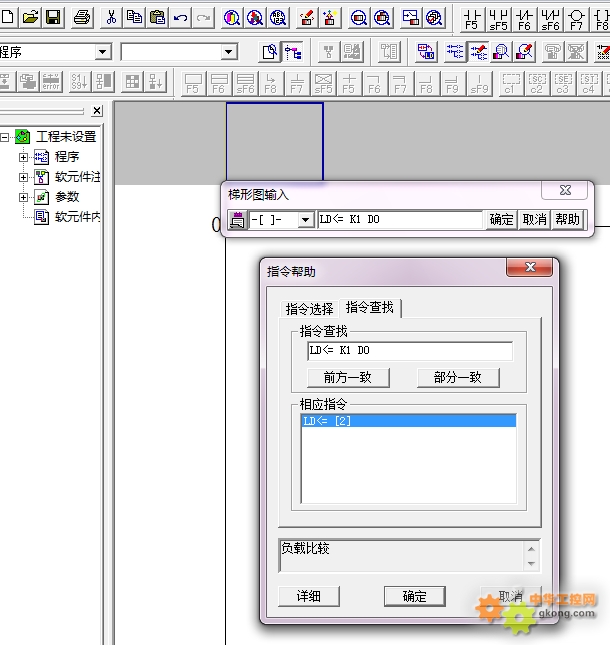610x645 pixels.
Task: Switch to the 指令选择 tab
Action: pos(309,309)
